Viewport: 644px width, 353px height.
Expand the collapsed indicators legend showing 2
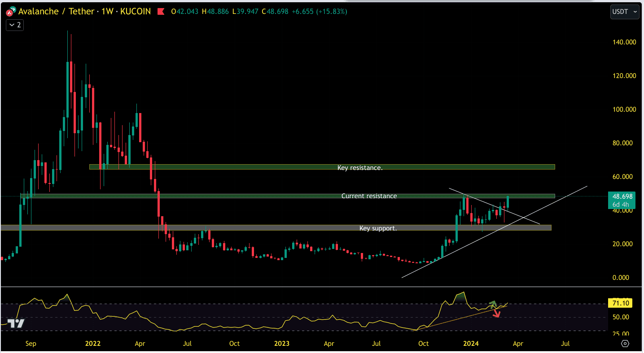(x=15, y=25)
